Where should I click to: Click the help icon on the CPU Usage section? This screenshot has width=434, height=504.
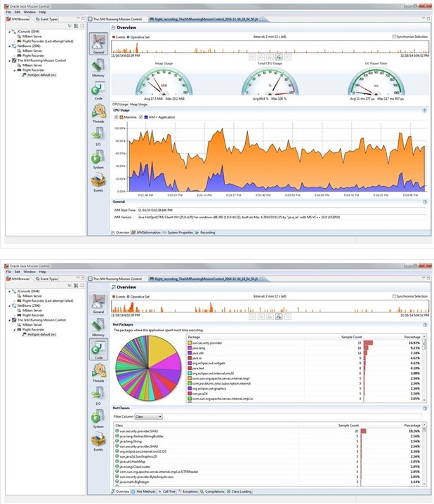pos(424,110)
